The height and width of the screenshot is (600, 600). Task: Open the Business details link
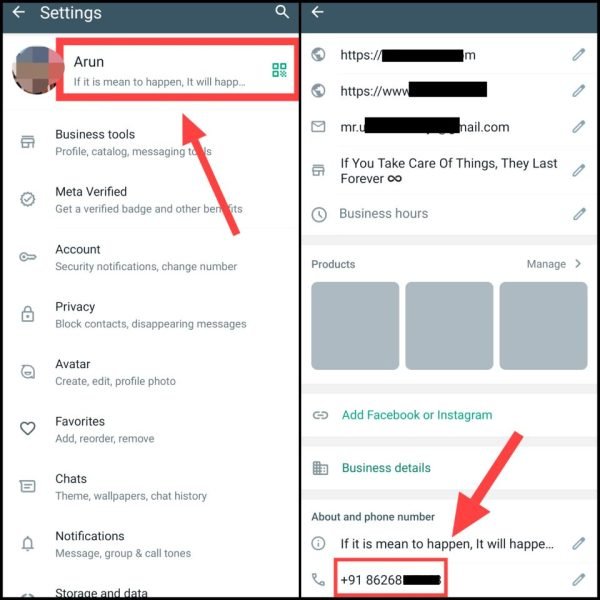[x=386, y=468]
